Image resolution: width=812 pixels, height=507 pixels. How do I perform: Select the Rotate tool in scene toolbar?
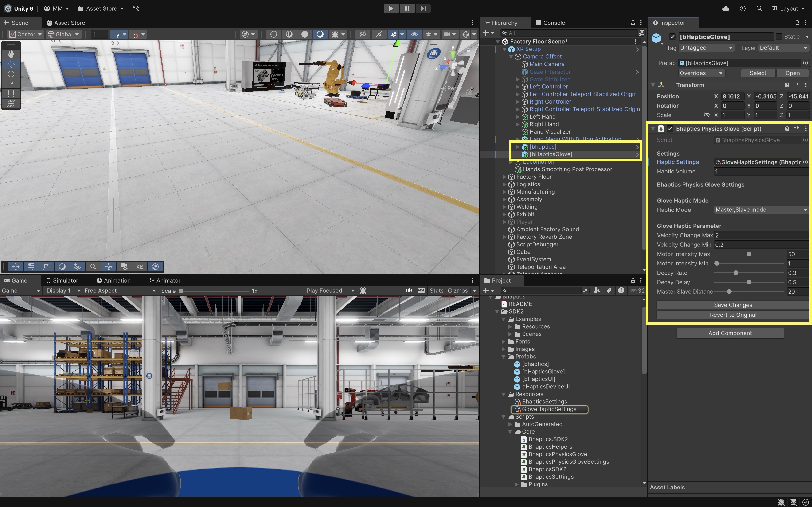11,74
